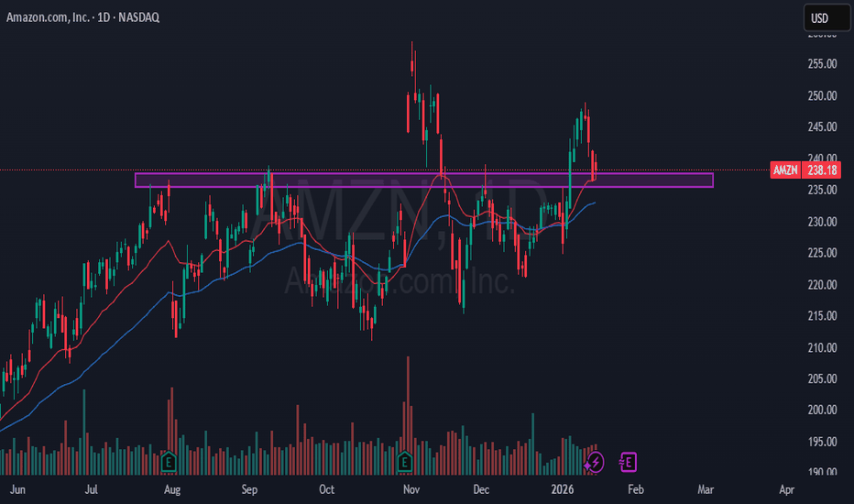Click the Sep label on time axis
Screen dimensions: 854x504
point(250,489)
